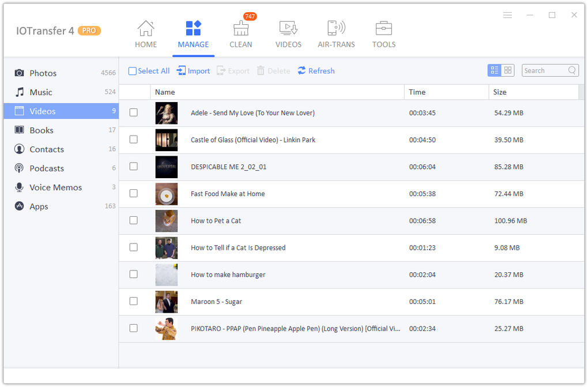The image size is (588, 387).
Task: Select Books in the sidebar
Action: (x=61, y=130)
